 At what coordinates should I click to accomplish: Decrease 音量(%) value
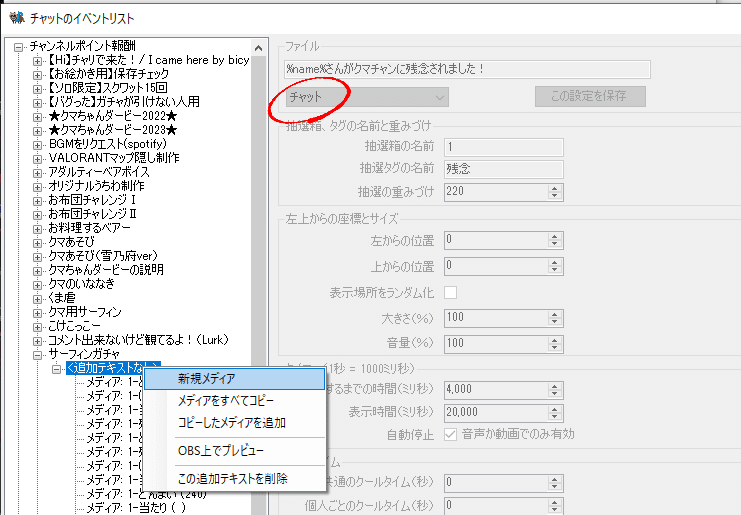[555, 347]
